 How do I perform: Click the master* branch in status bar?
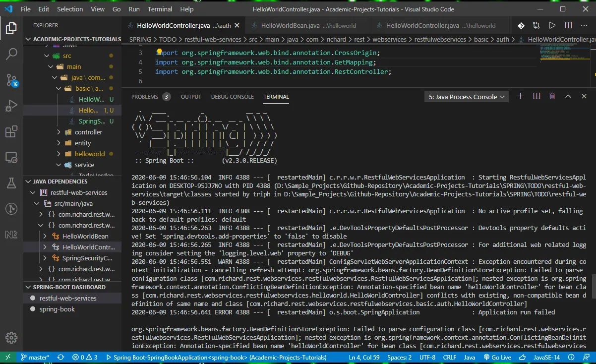point(35,357)
